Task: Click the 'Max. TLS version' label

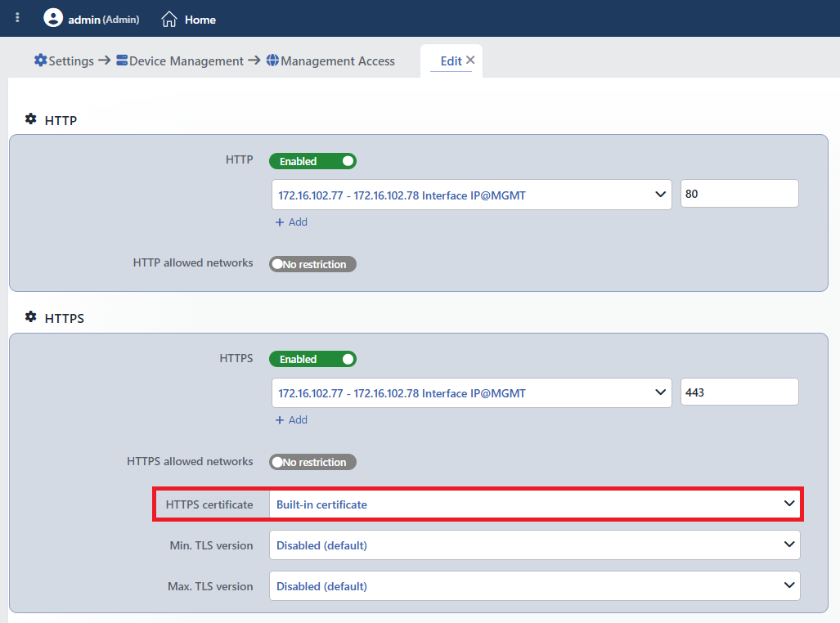Action: tap(210, 586)
